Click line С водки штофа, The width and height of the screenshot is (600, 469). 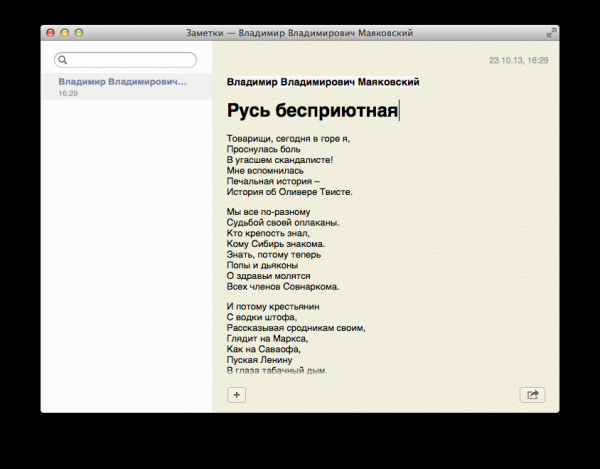click(x=262, y=318)
